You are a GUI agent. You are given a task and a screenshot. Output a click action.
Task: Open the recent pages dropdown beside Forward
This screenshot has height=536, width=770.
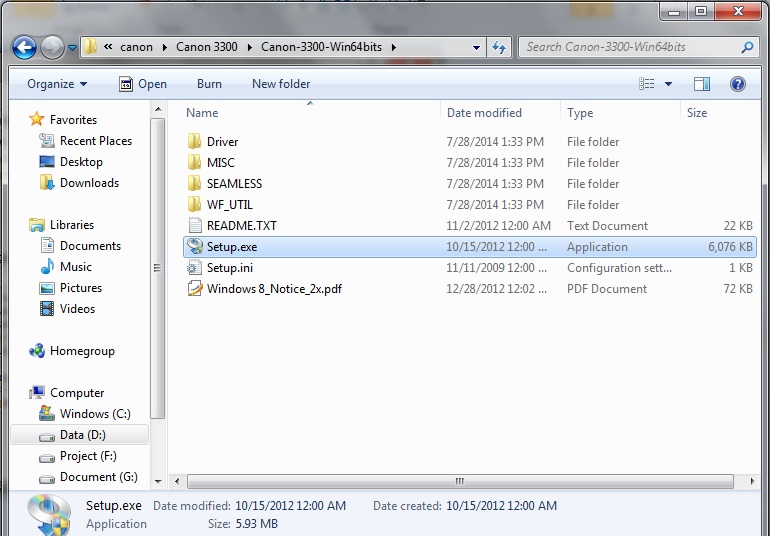(x=72, y=48)
